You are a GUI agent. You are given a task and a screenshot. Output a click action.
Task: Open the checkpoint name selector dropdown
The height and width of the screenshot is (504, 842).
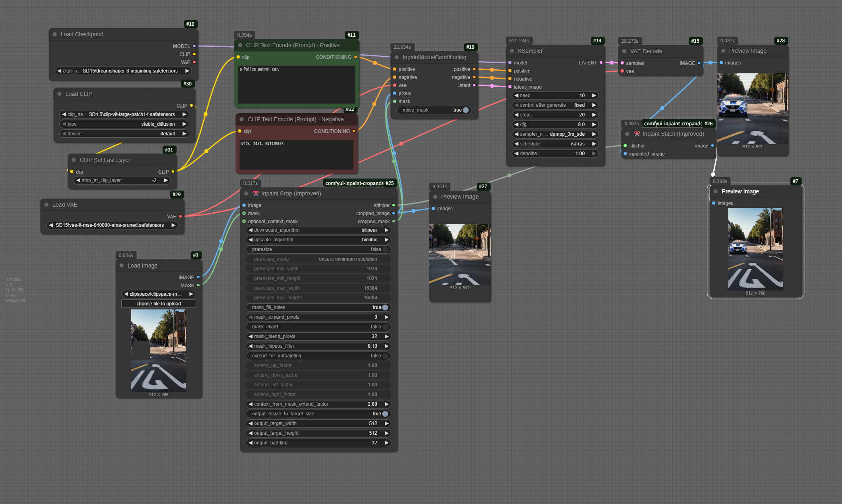coord(123,71)
